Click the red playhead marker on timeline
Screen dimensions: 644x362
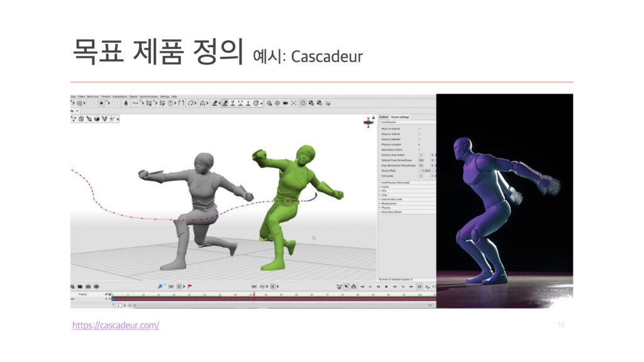coord(254,294)
